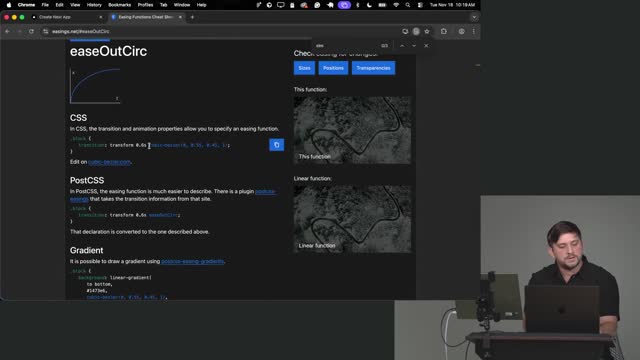Click the Positions easing check button
Screen dimensions: 640x360
click(333, 68)
